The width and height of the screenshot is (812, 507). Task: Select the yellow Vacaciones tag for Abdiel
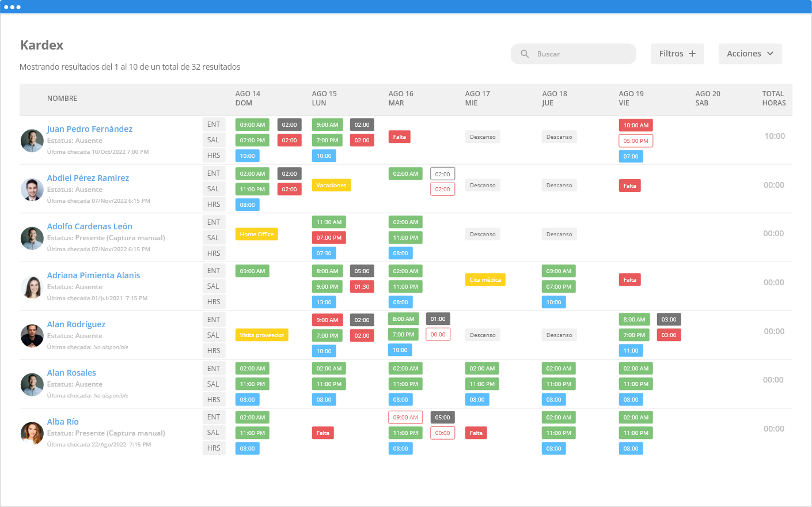click(x=331, y=186)
